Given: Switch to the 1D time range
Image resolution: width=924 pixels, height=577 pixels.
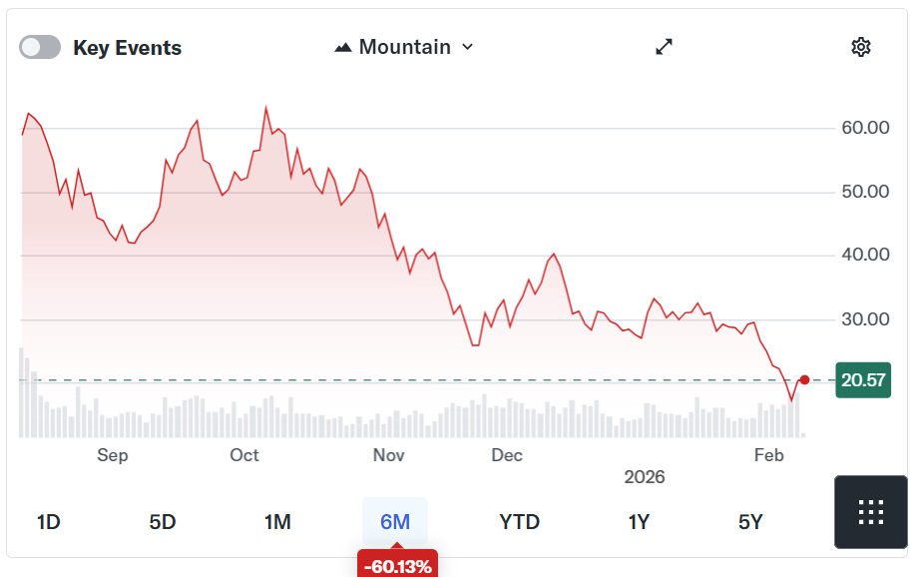Looking at the screenshot, I should tap(45, 521).
